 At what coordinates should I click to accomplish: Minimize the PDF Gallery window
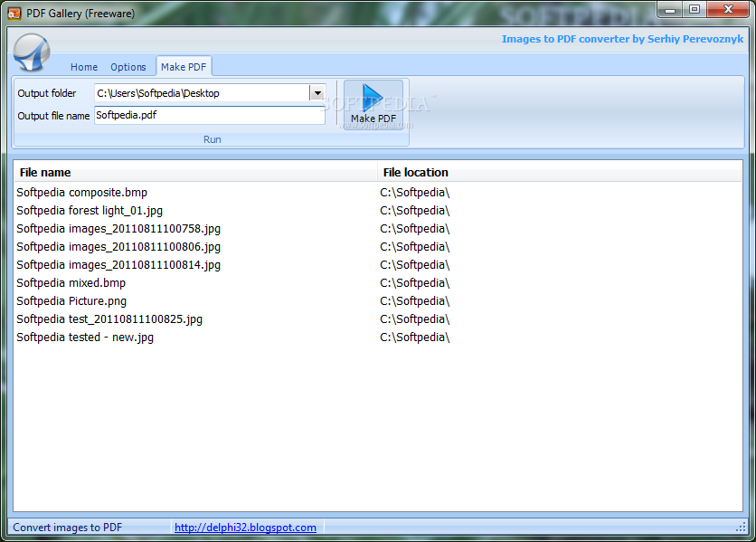670,10
